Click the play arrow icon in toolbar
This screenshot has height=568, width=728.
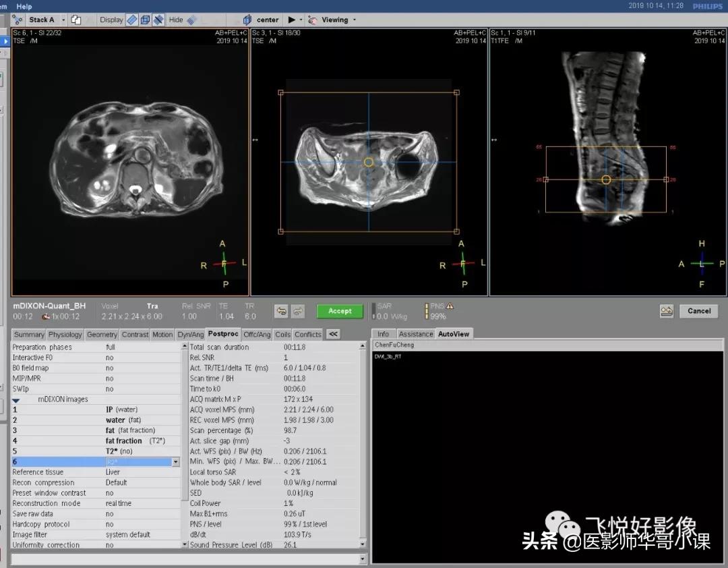[291, 20]
